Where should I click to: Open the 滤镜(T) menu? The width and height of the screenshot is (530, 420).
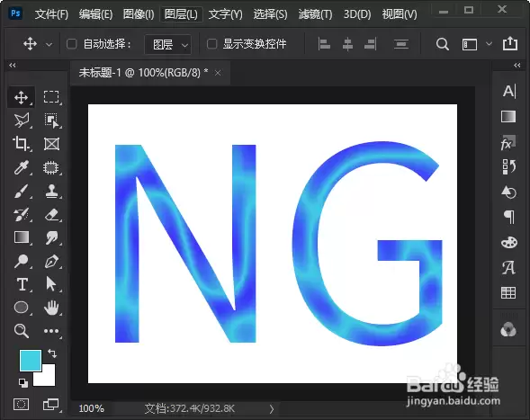[315, 14]
